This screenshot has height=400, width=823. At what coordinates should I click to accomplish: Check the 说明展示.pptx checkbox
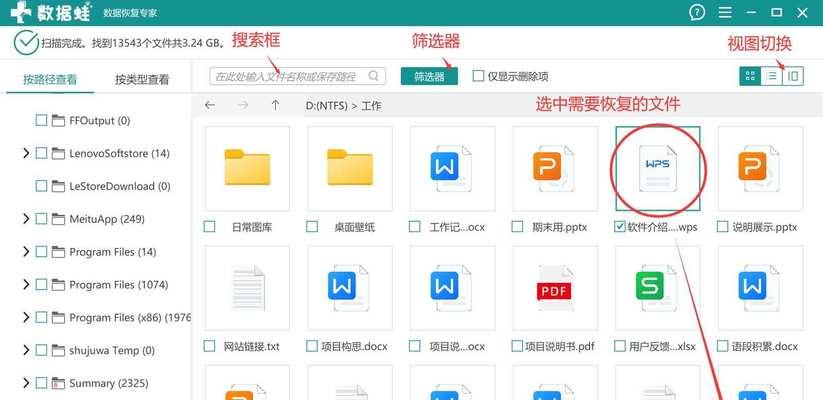click(x=723, y=227)
